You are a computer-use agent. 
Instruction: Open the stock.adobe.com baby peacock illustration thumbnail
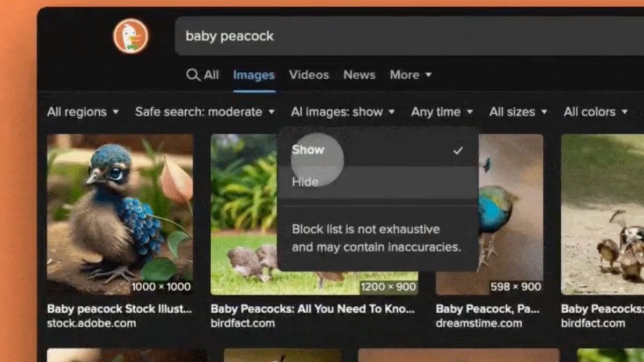coord(120,215)
